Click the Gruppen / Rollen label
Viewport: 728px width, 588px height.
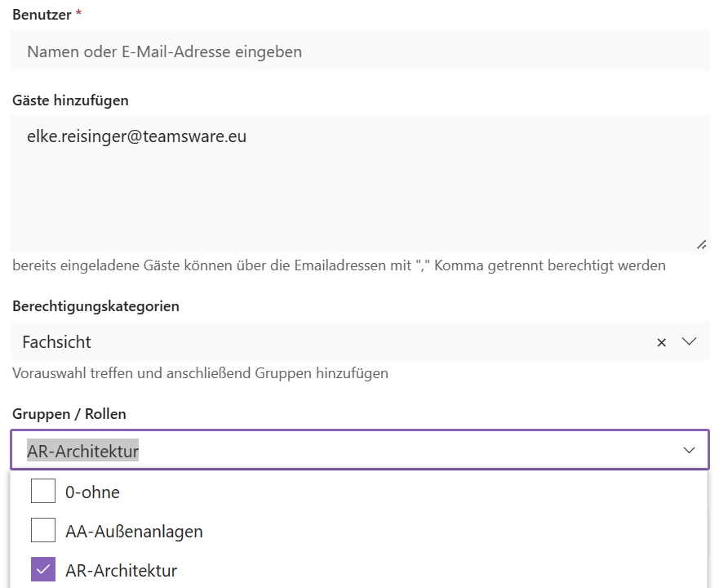point(69,414)
